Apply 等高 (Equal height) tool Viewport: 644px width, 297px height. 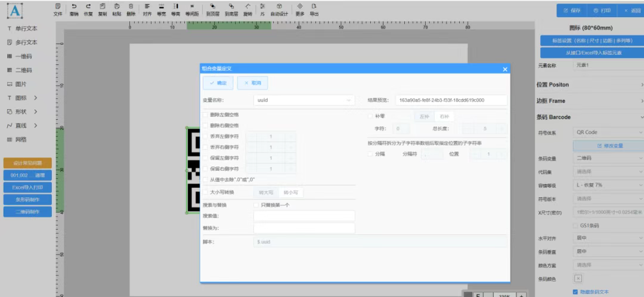[x=176, y=10]
